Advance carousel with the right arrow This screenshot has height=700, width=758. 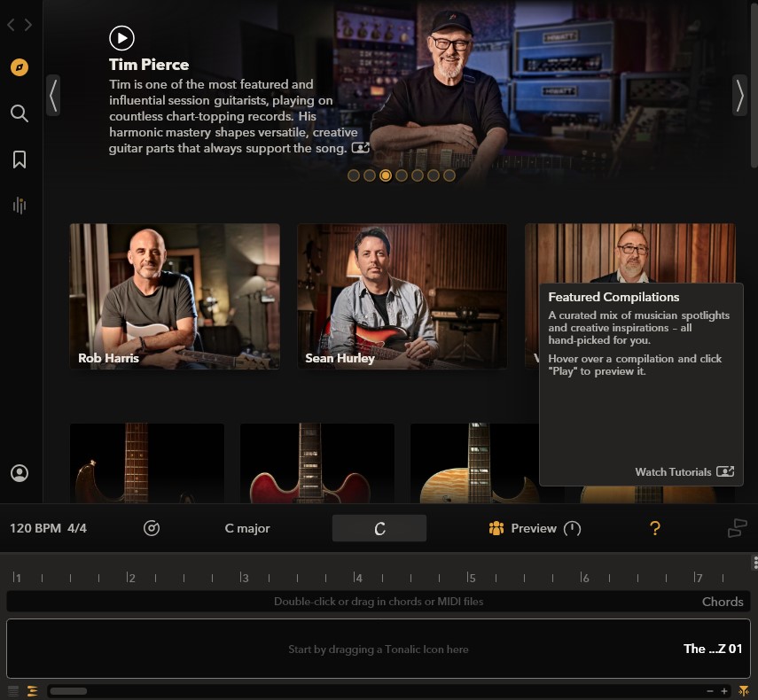coord(739,95)
